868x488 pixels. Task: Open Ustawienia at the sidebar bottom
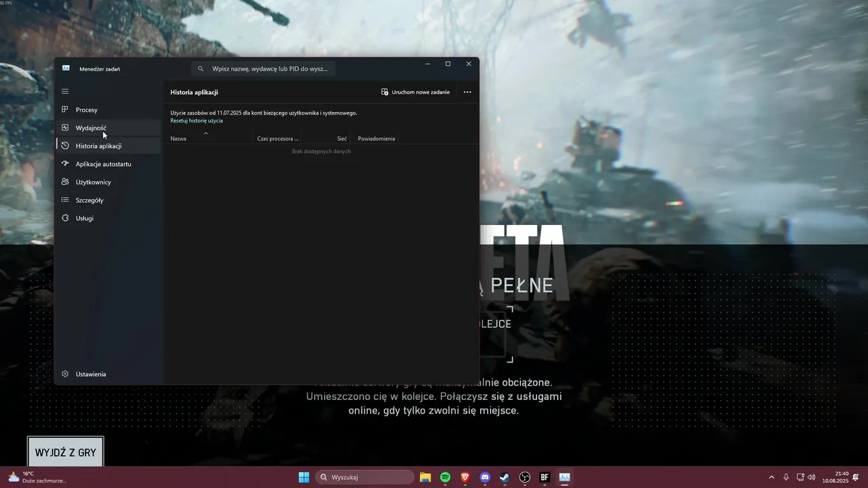[108, 374]
